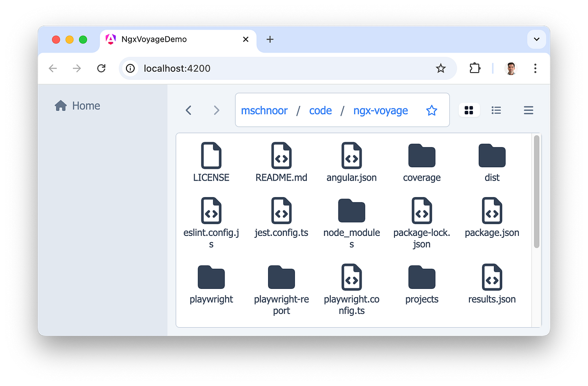This screenshot has height=386, width=588.
Task: Open the hamburger menu in the file explorer
Action: (x=528, y=110)
